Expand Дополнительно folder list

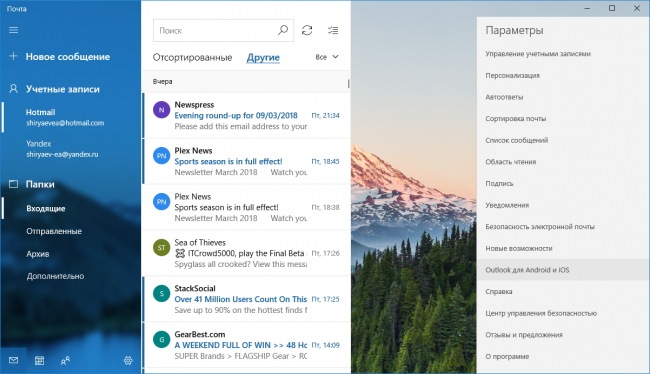coord(55,276)
